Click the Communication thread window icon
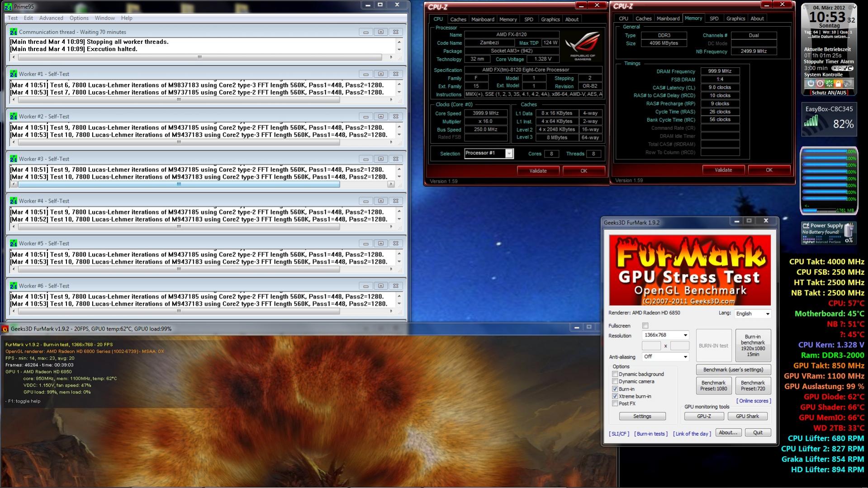Screen dimensions: 868x488 14,32
